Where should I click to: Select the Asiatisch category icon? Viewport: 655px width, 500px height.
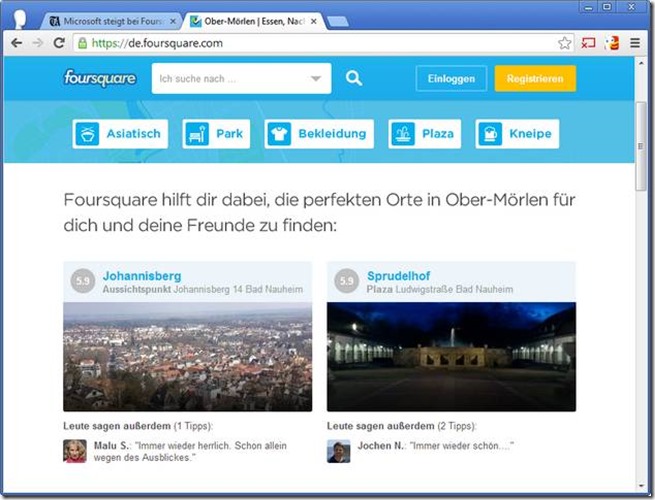pyautogui.click(x=89, y=134)
